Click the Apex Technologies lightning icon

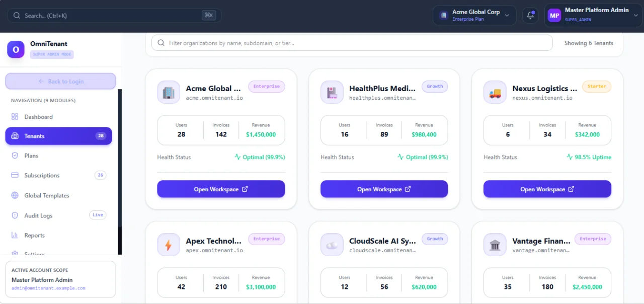click(169, 245)
